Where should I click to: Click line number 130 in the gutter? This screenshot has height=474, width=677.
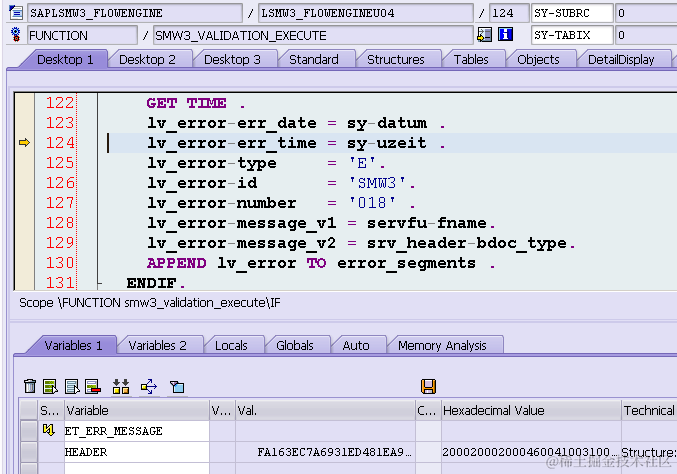[60, 263]
